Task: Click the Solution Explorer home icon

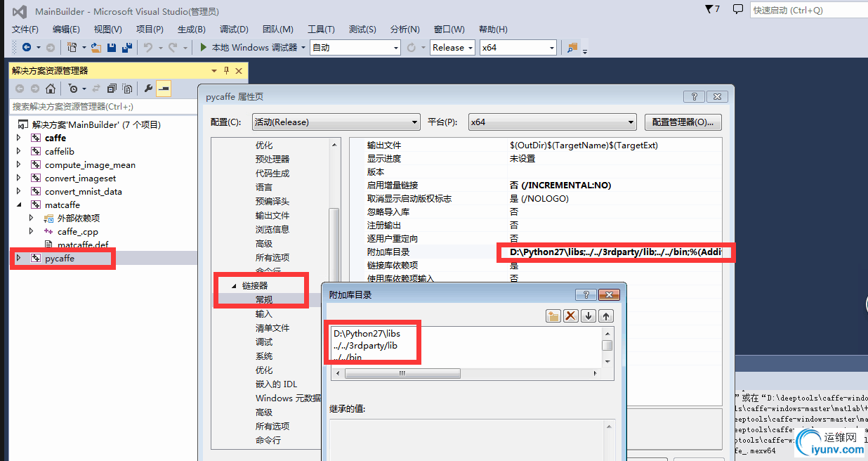Action: [x=50, y=89]
